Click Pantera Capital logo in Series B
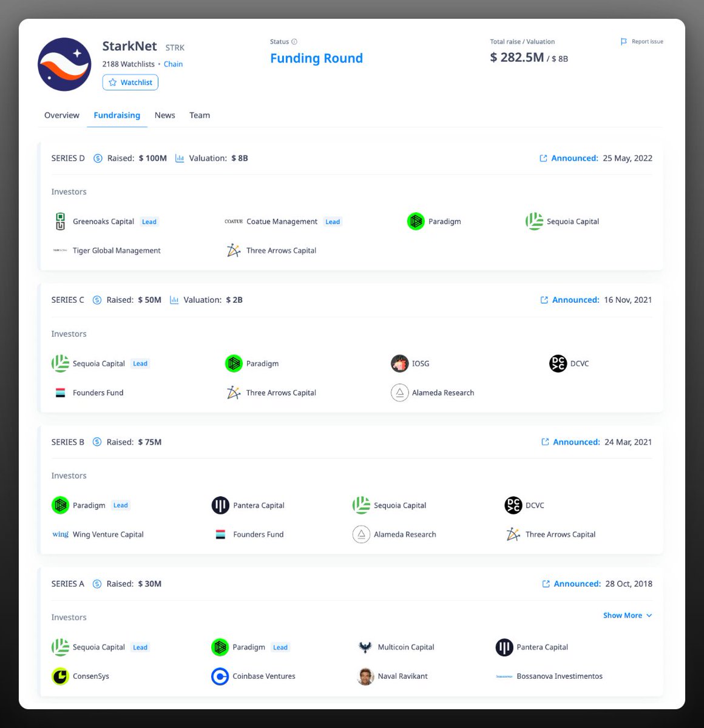 [220, 505]
